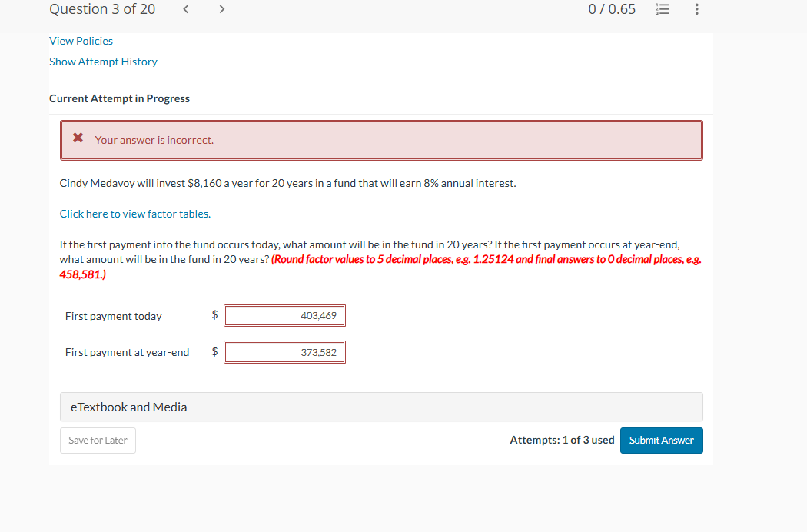
Task: Click the next question arrow
Action: click(221, 9)
